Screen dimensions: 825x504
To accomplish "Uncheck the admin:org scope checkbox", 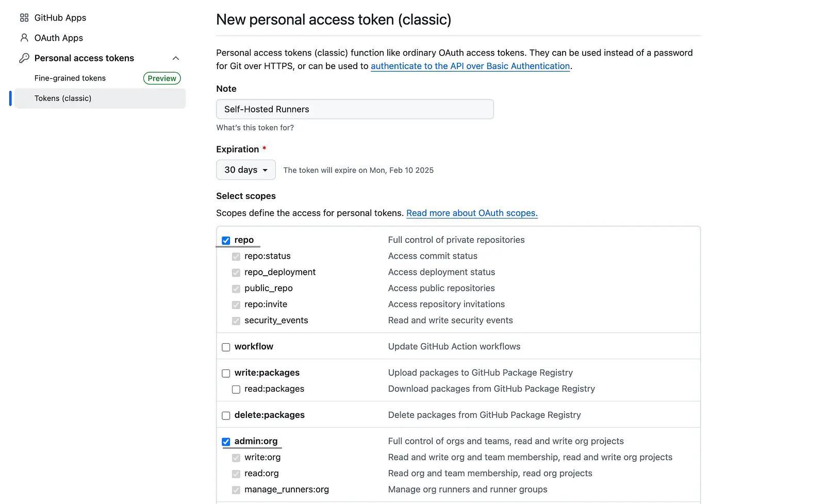I will pyautogui.click(x=226, y=442).
